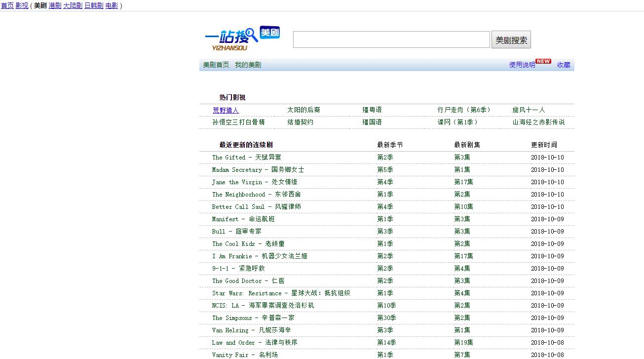Open hot title 太阳的后裔
This screenshot has height=359, width=644.
[x=303, y=110]
